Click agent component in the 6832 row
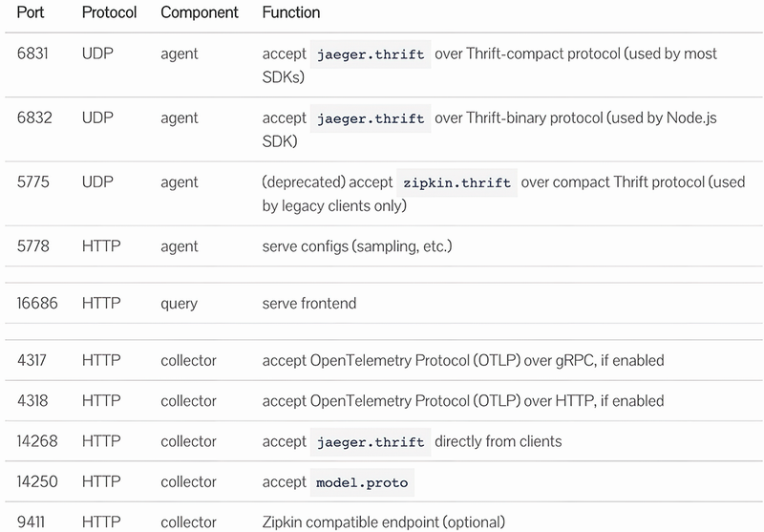The image size is (764, 532). tap(180, 118)
